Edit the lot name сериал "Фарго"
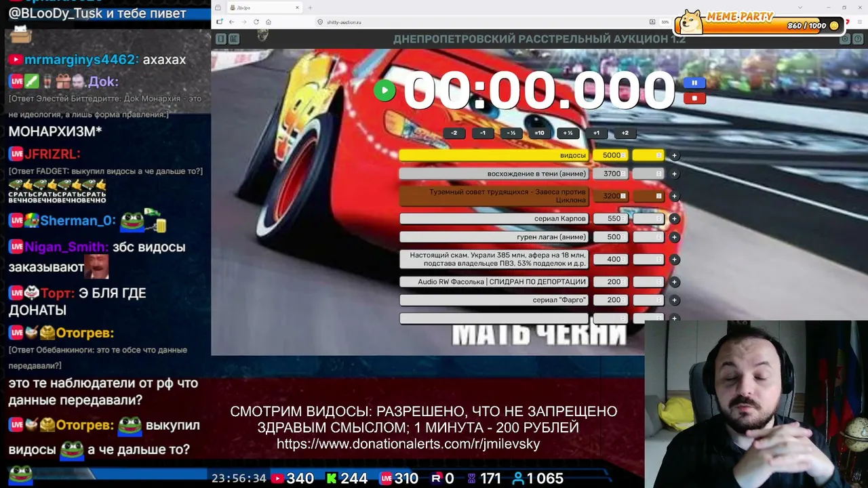 494,300
